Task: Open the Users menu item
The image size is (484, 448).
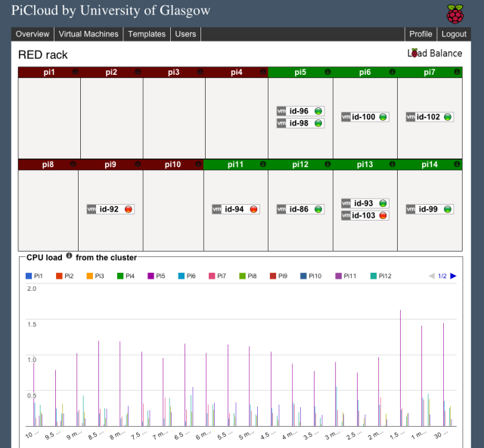Action: [185, 34]
